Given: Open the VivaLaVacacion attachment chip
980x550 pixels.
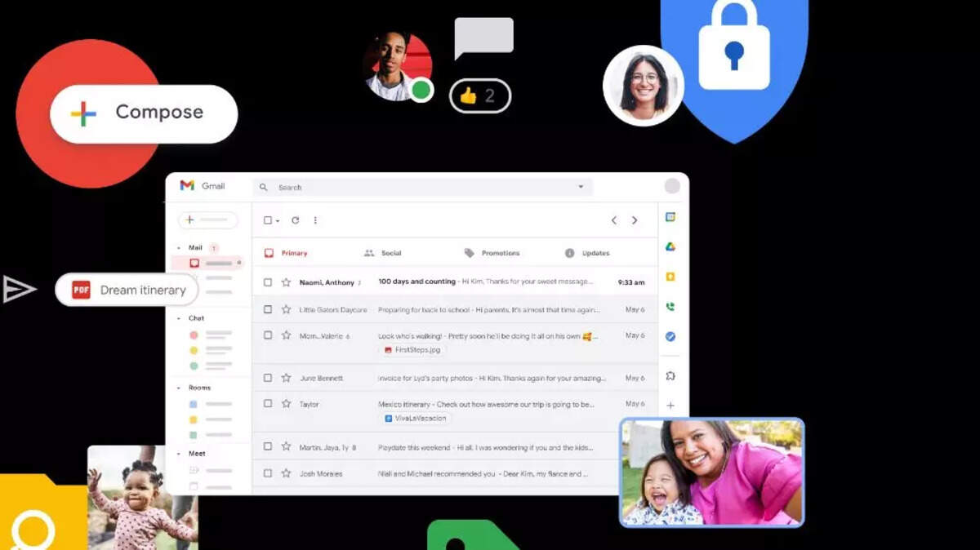Looking at the screenshot, I should [416, 419].
